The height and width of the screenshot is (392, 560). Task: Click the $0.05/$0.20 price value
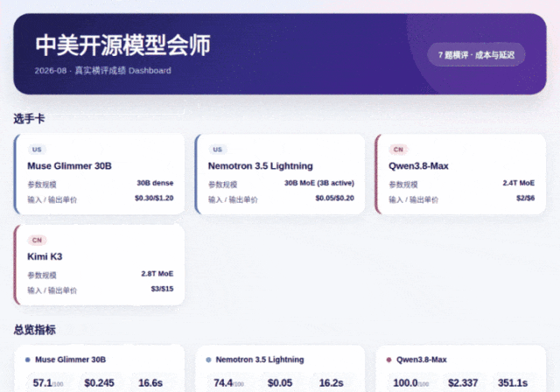334,198
